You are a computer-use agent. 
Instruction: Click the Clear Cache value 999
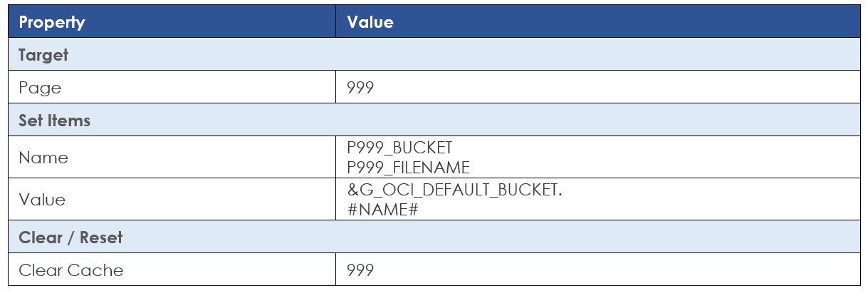pyautogui.click(x=360, y=270)
